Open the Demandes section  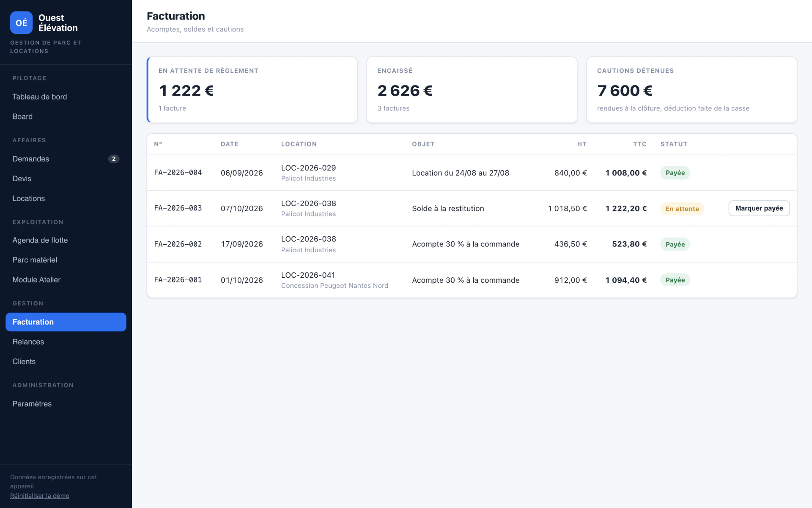66,159
